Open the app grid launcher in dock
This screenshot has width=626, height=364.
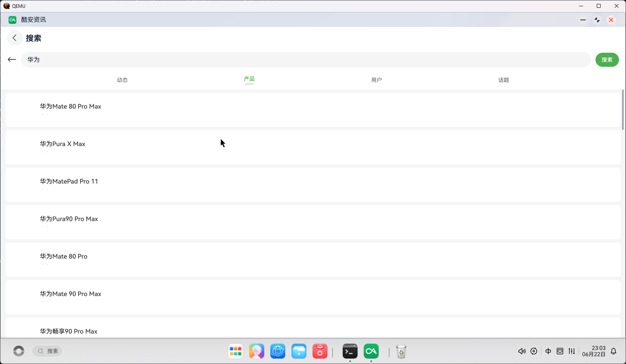coord(236,352)
